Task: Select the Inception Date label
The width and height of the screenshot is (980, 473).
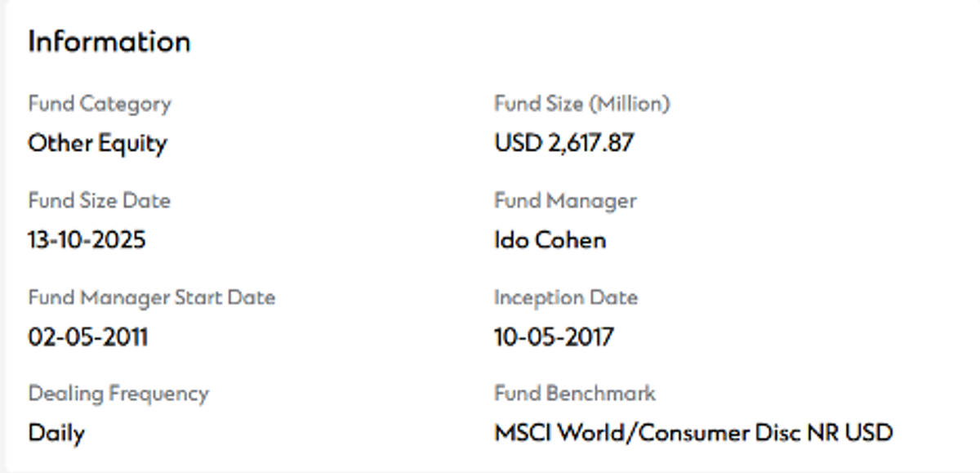Action: coord(565,297)
